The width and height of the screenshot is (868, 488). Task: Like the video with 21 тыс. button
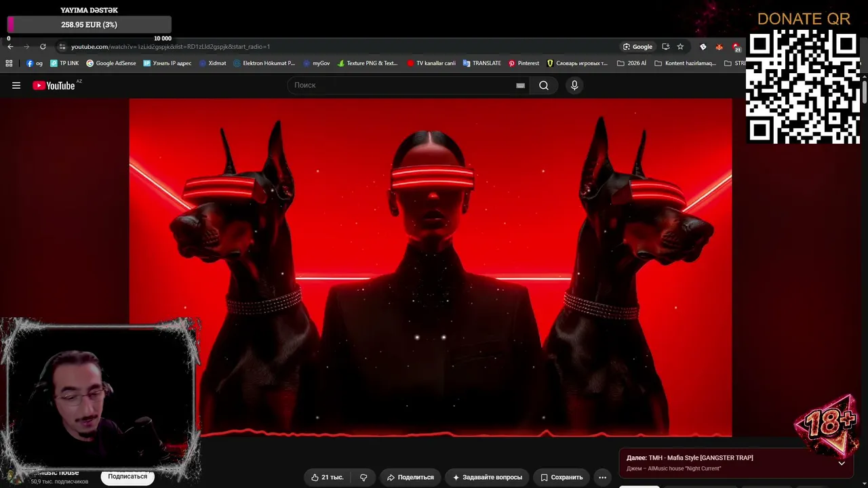(328, 477)
